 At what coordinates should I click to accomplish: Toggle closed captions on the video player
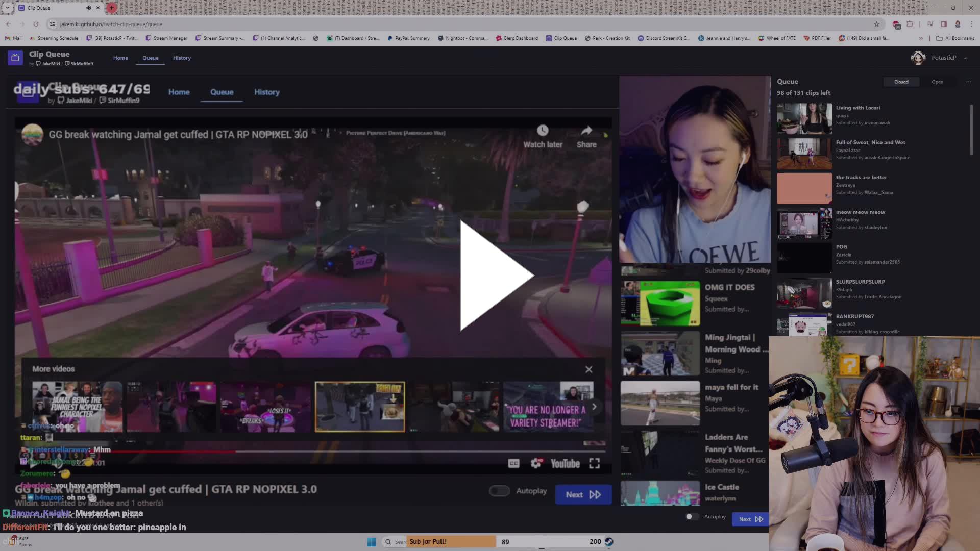click(514, 463)
